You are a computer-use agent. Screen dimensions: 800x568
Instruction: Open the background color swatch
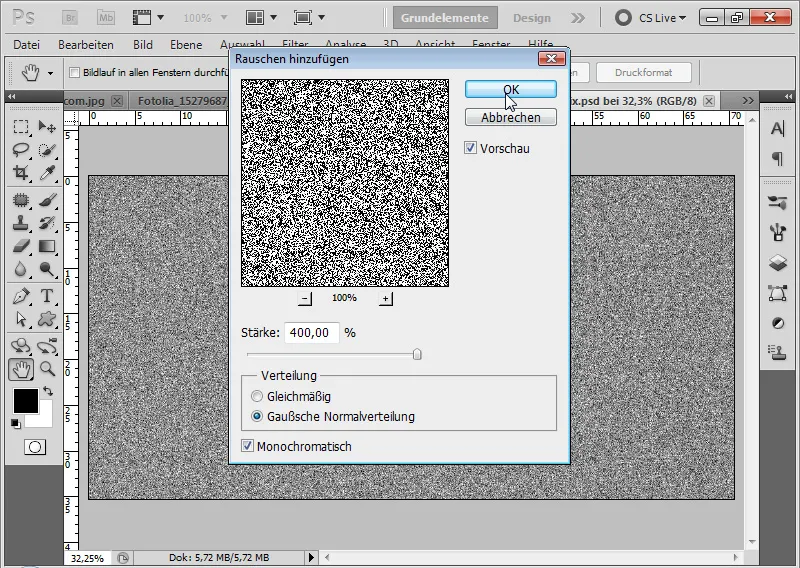(45, 420)
